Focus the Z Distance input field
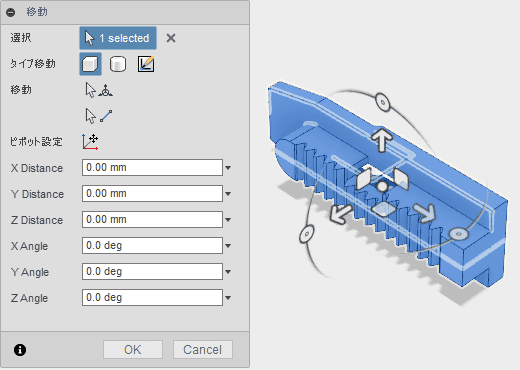Screen dimensions: 520x370 tap(152, 219)
